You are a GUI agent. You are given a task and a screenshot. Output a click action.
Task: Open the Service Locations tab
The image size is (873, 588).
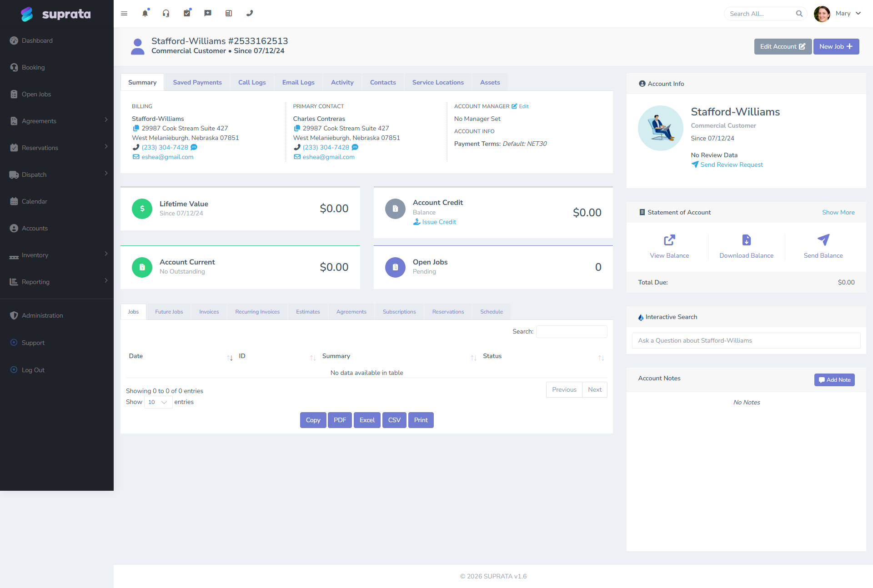coord(438,82)
